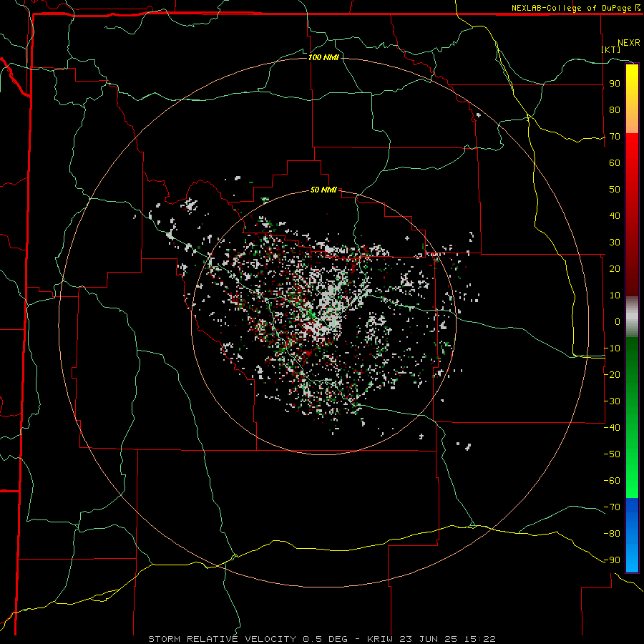
Task: Click the -30 value on color scale
Action: coord(612,401)
